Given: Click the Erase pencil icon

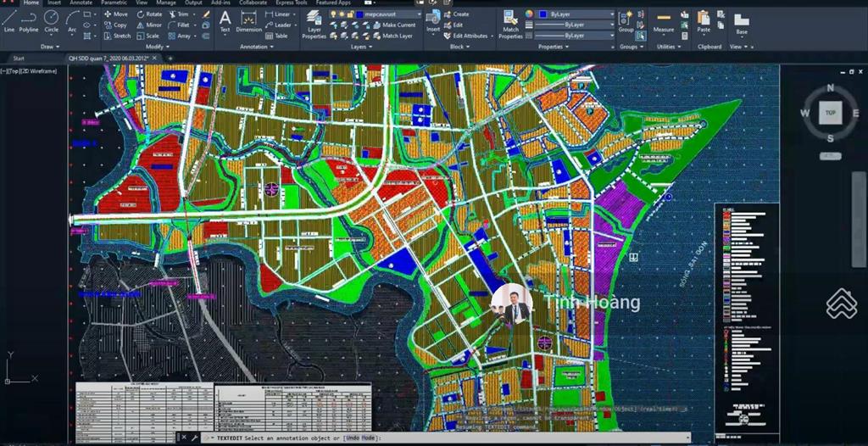Looking at the screenshot, I should (x=206, y=14).
